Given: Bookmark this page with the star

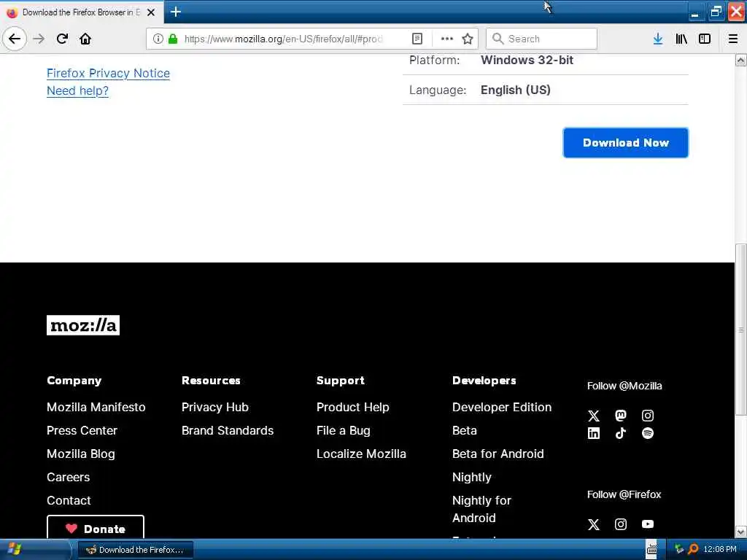Looking at the screenshot, I should 468,39.
